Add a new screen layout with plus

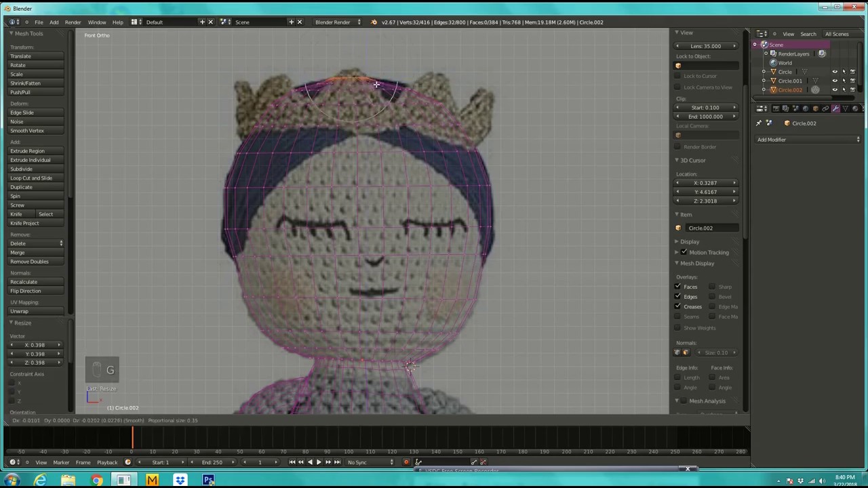pos(202,22)
